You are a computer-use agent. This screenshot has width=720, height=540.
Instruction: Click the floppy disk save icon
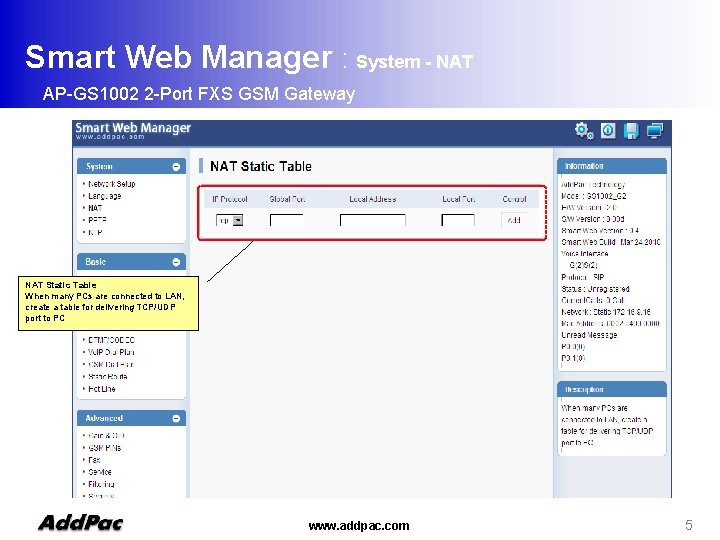click(x=631, y=131)
